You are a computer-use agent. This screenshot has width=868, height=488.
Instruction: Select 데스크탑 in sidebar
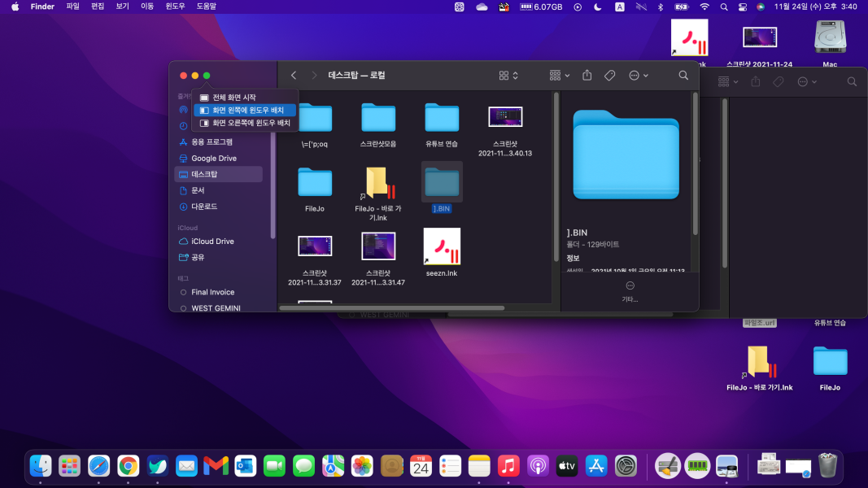pyautogui.click(x=218, y=174)
